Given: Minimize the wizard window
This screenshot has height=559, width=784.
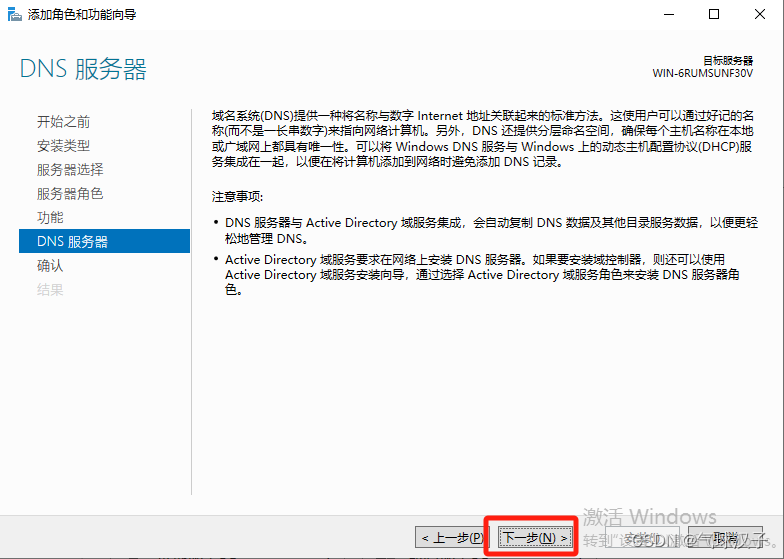Looking at the screenshot, I should tap(669, 14).
